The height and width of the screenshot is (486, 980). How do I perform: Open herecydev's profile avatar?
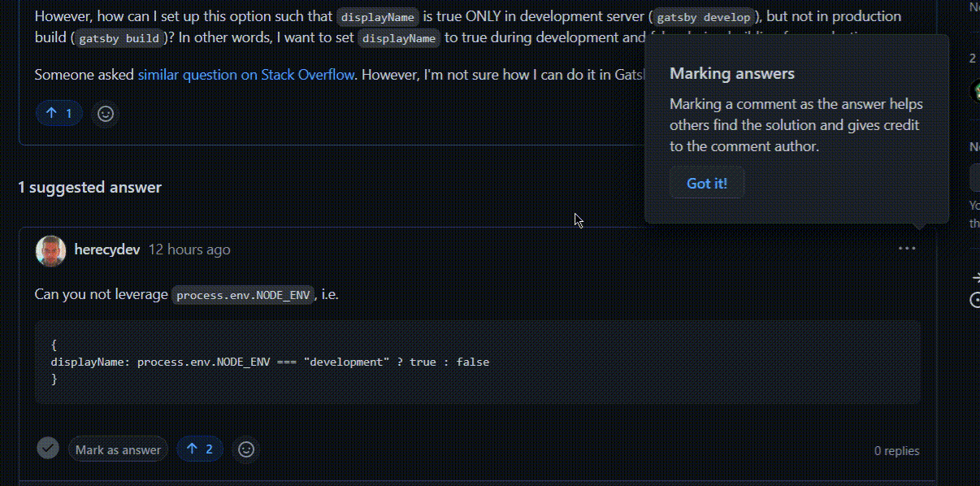pyautogui.click(x=50, y=250)
